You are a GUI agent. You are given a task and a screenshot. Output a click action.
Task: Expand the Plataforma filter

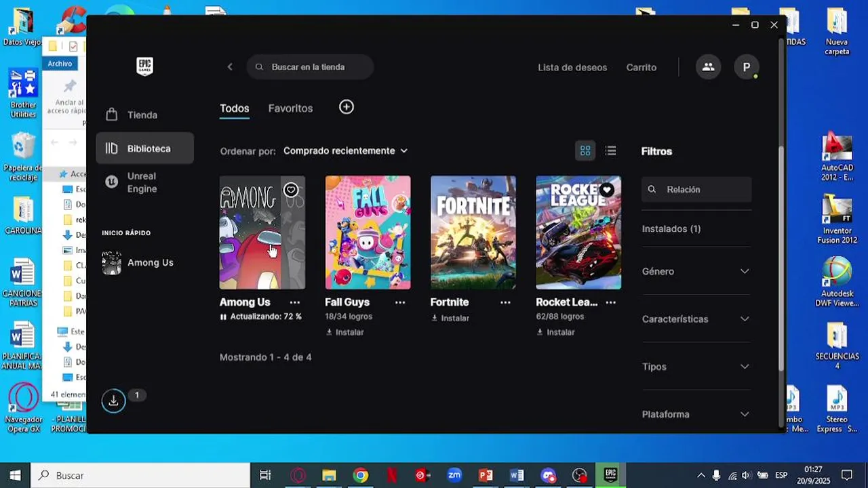coord(696,414)
